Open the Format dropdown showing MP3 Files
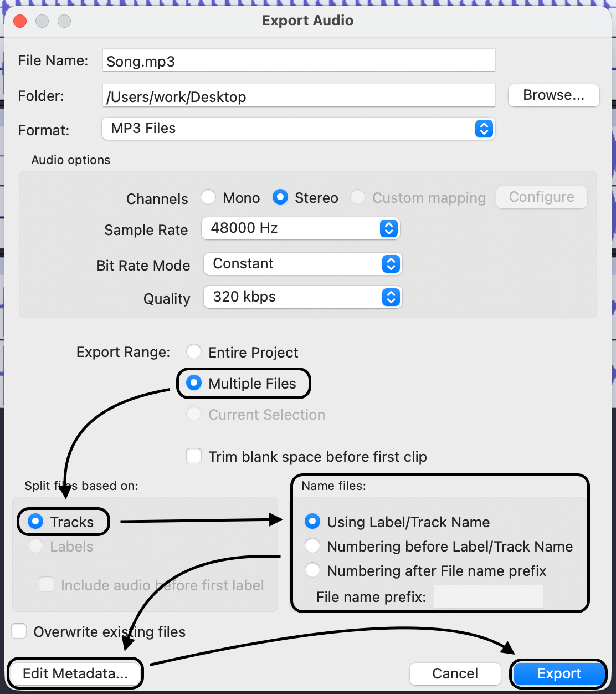616x694 pixels. point(298,129)
